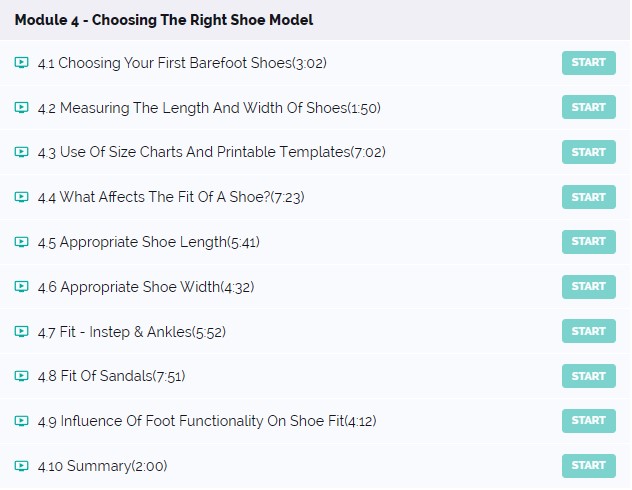Open the Fit Of Sandals lesson title
This screenshot has height=490, width=632.
click(112, 376)
